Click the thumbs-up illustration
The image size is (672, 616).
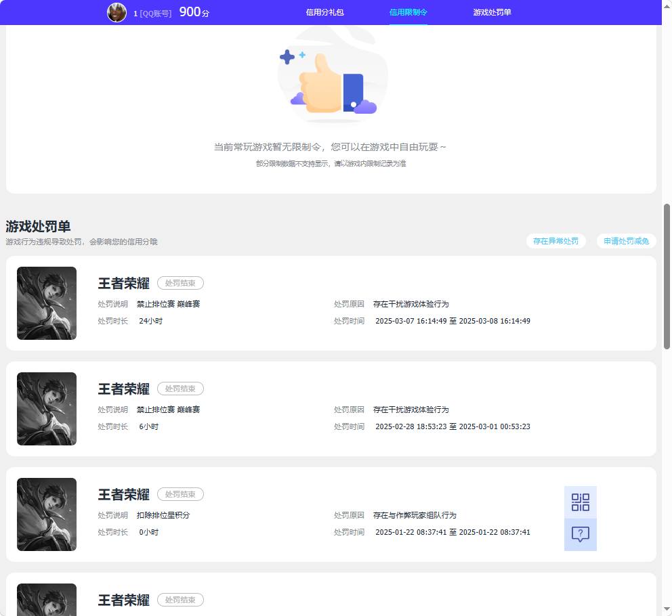click(333, 76)
